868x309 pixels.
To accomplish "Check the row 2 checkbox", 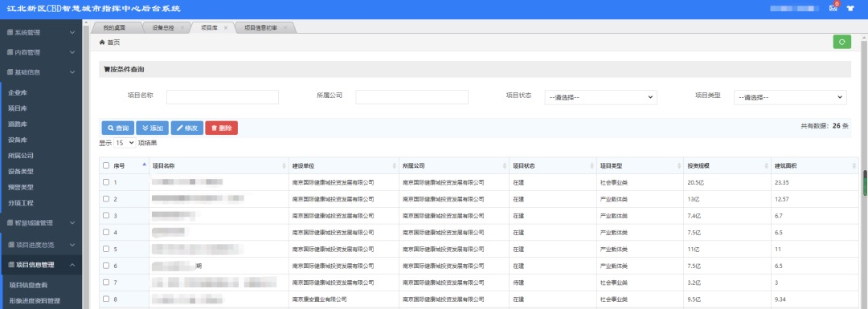I will click(106, 198).
